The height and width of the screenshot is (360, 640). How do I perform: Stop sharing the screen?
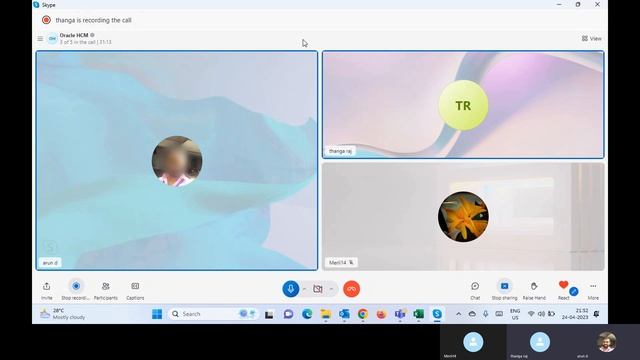coord(504,286)
